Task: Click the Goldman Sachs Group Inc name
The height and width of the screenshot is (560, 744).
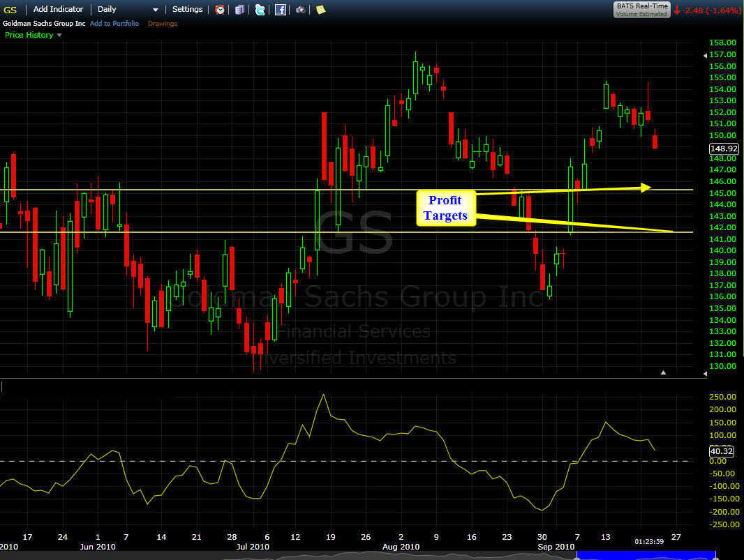Action: click(44, 23)
